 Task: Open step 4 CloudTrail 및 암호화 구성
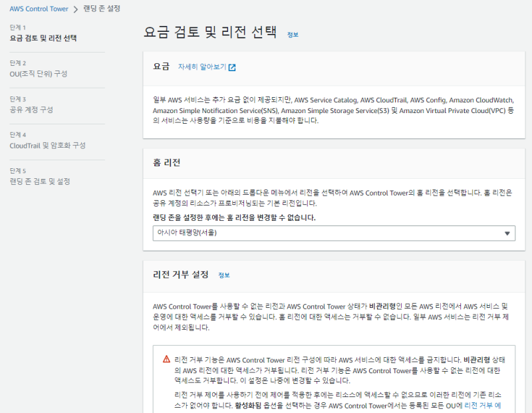tap(47, 146)
